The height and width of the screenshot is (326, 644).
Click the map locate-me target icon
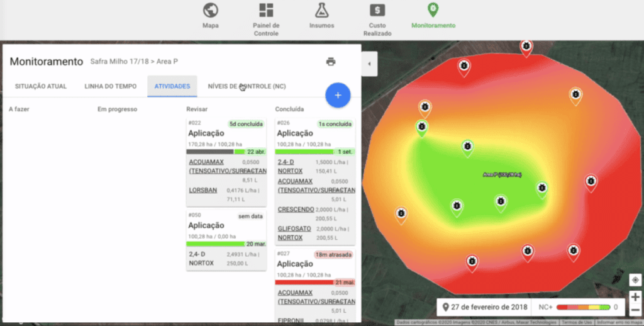coord(635,279)
